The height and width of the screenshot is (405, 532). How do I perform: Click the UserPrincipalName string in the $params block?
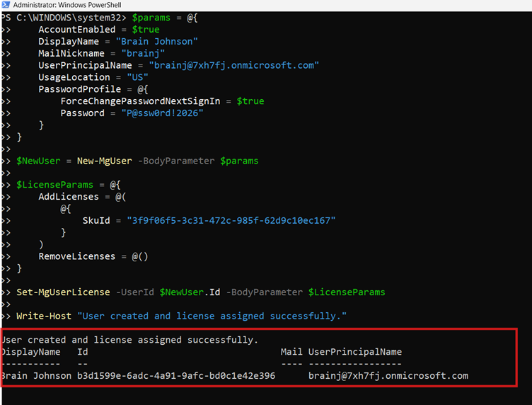(233, 65)
